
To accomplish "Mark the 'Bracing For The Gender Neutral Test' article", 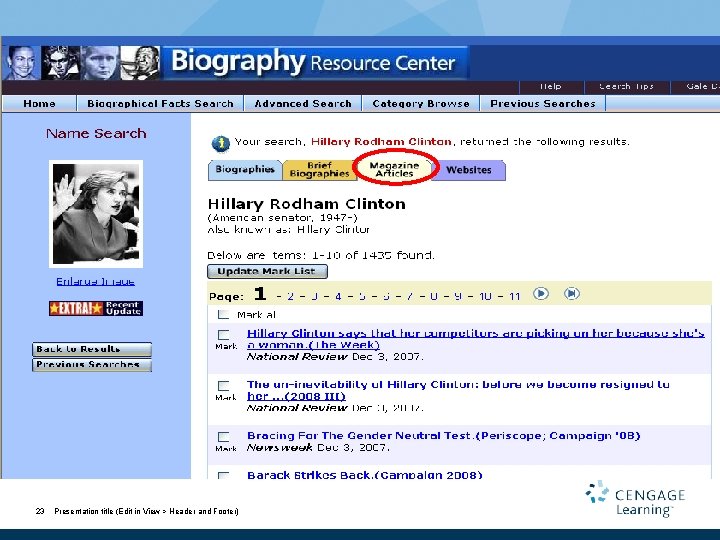I will [223, 437].
